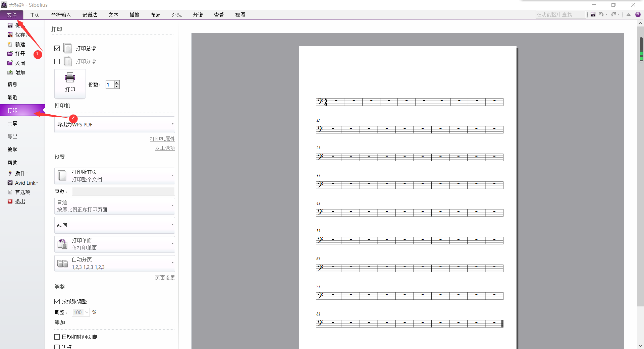Click the printer icon Print button
Viewport: 644px width, 349px height.
coord(70,83)
